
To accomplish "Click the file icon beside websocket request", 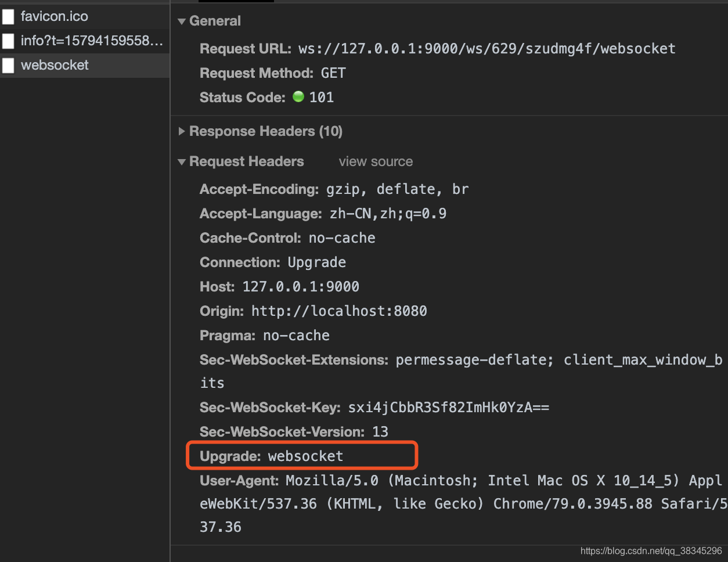I will click(x=8, y=66).
